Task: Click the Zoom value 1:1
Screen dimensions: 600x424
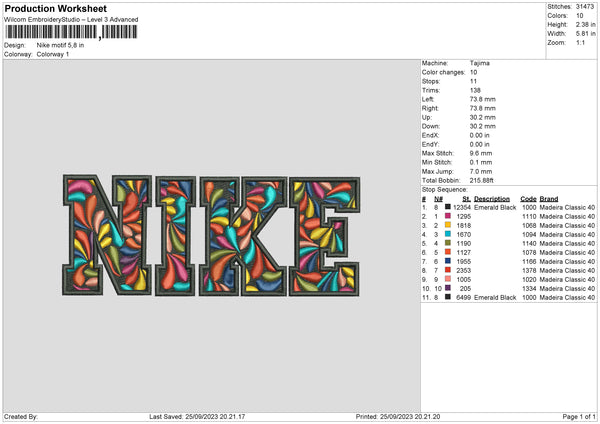Action: click(x=580, y=42)
